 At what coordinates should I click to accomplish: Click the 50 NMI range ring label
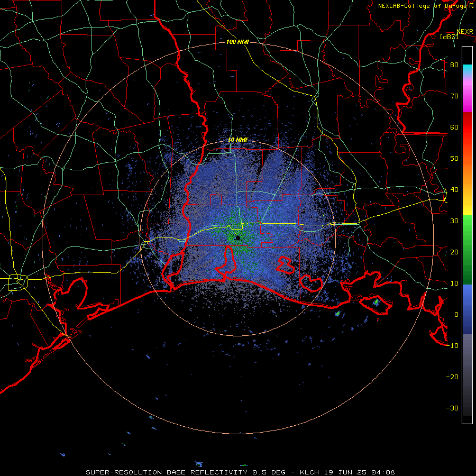(x=237, y=140)
